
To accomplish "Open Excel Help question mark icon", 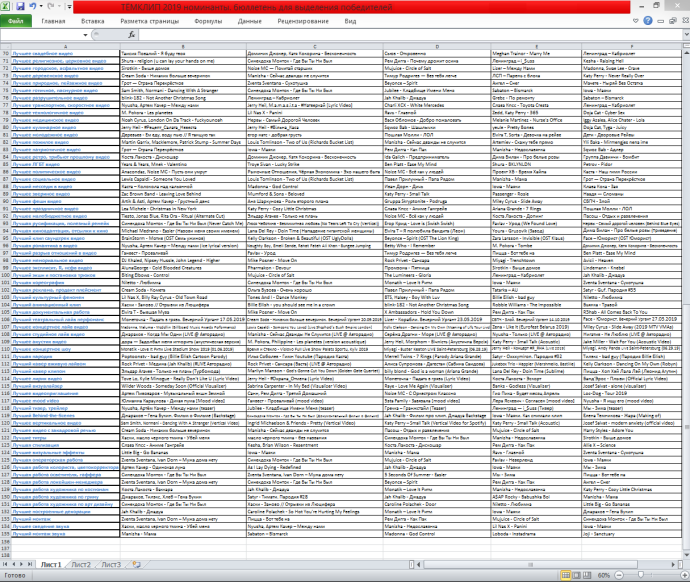I will (648, 20).
